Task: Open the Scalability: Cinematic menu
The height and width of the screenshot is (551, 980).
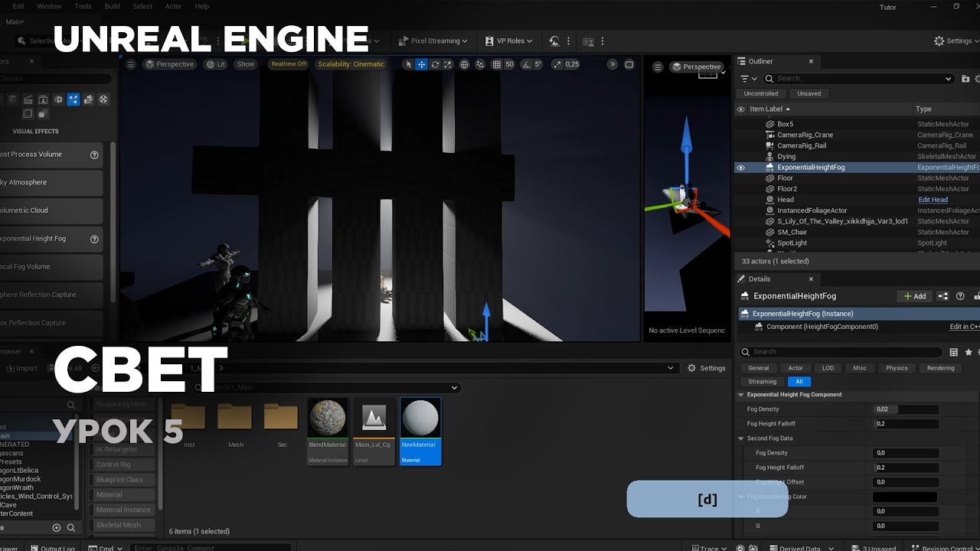Action: (x=351, y=64)
